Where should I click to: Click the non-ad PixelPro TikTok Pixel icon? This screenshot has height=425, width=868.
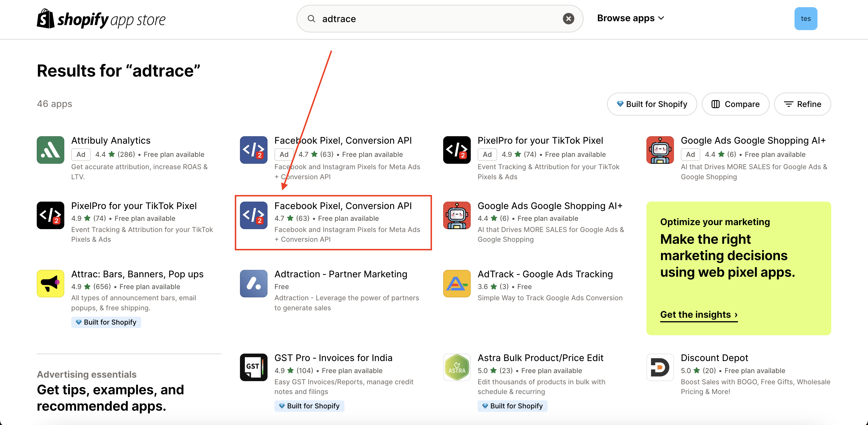51,215
